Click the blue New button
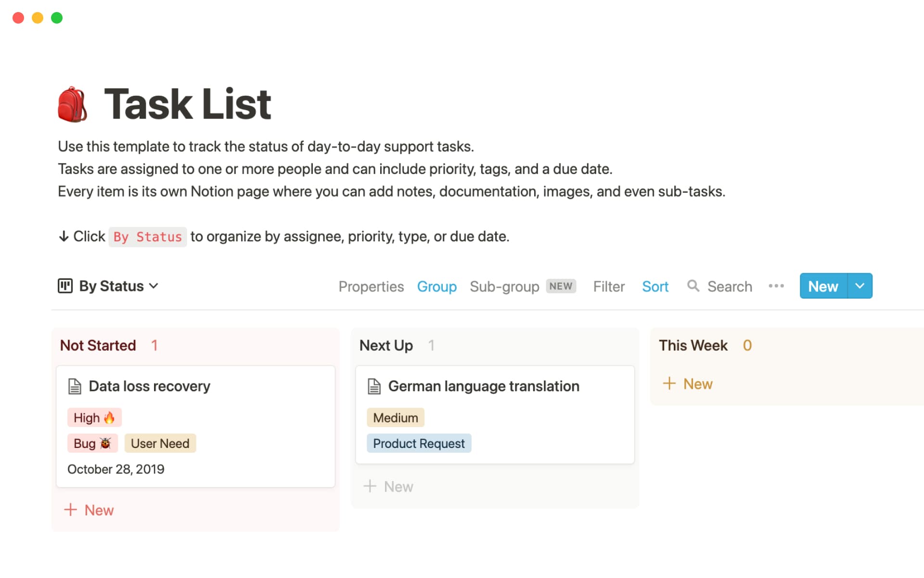This screenshot has width=924, height=578. point(822,286)
